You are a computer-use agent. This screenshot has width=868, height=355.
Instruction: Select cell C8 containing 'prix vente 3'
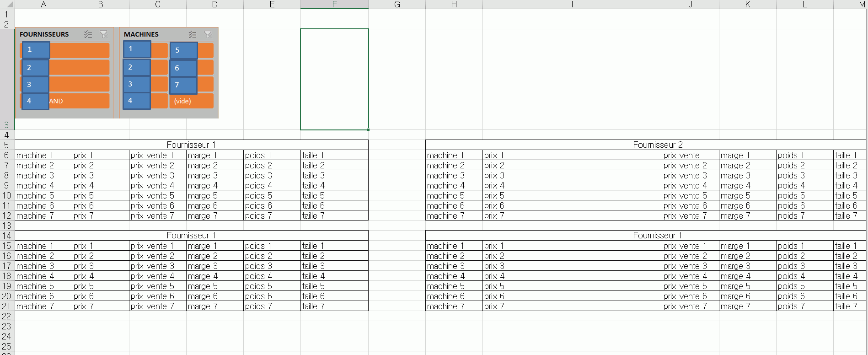click(x=158, y=175)
